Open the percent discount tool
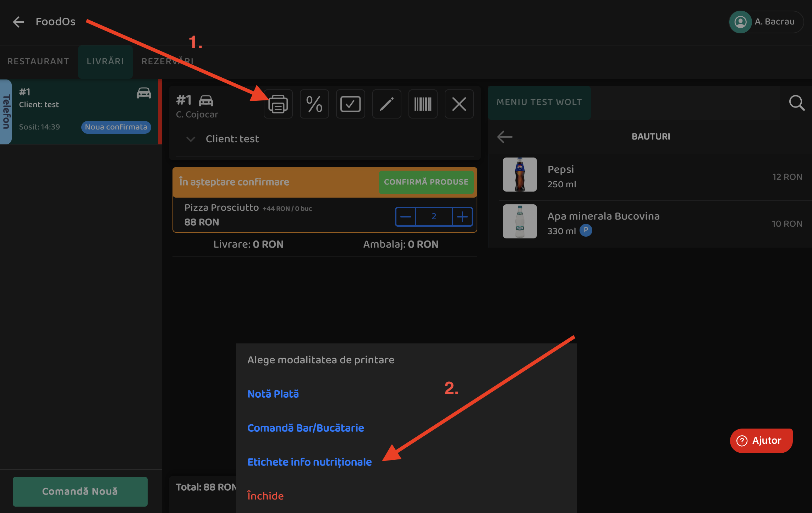This screenshot has width=812, height=513. (x=314, y=104)
